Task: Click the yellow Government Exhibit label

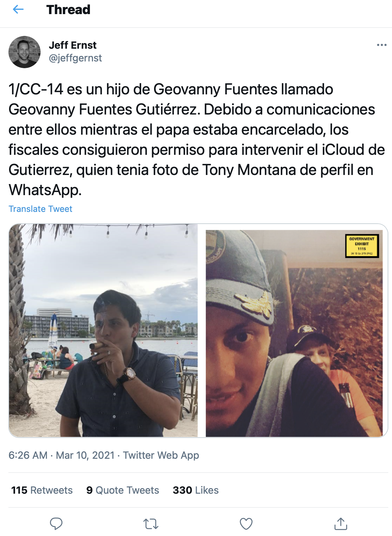Action: click(x=362, y=246)
